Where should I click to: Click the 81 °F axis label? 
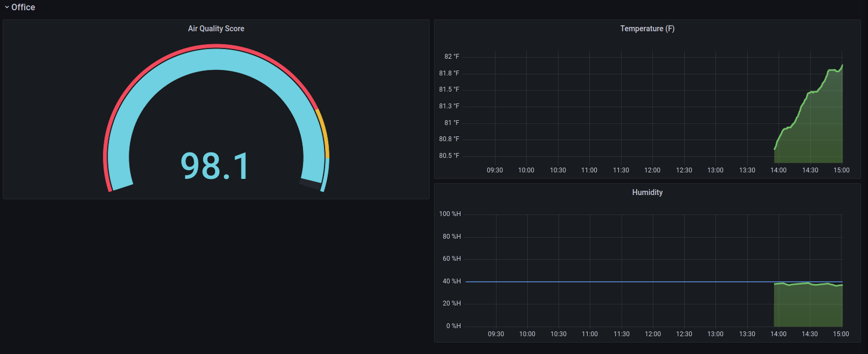[x=452, y=123]
